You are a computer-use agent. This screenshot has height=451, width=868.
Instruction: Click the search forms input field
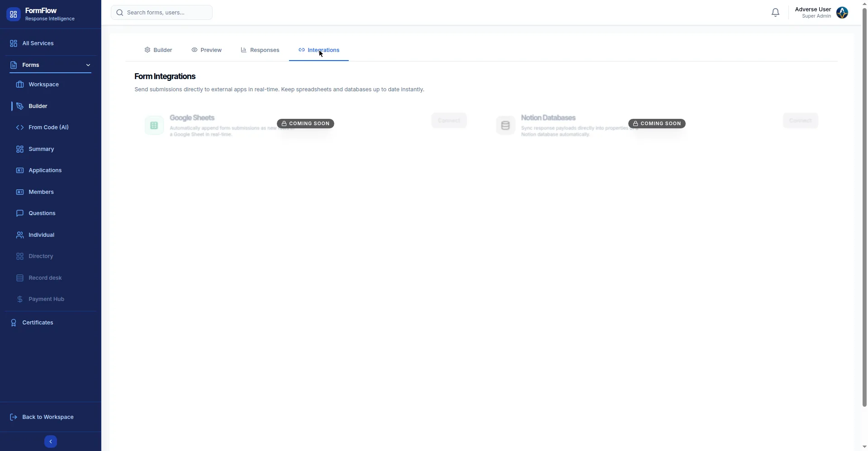(162, 13)
